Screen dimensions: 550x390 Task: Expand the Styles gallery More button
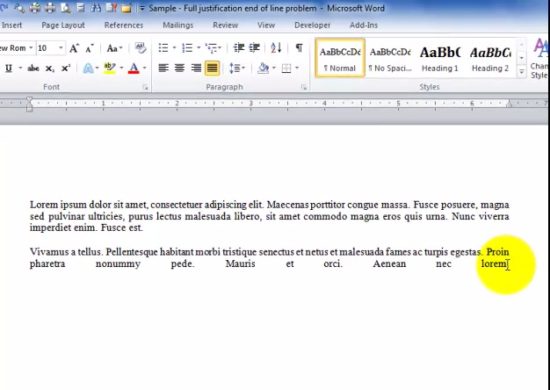tap(522, 72)
